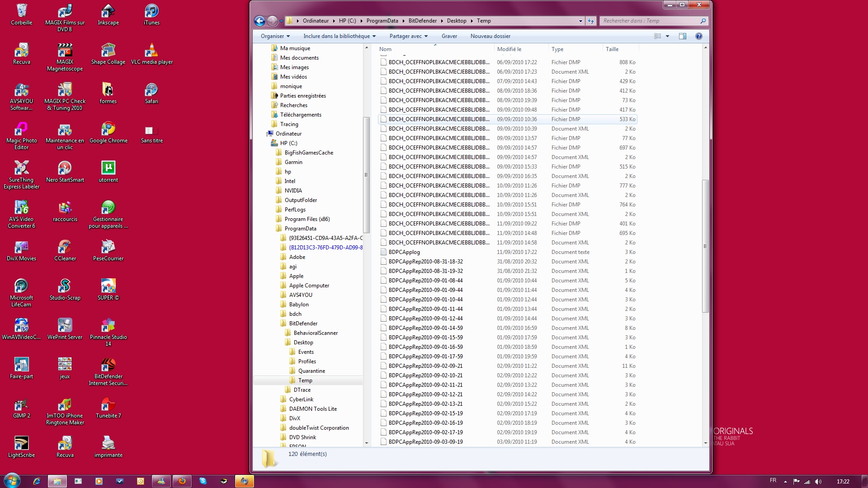Go back with Explorer back arrow
Screen dimensions: 868x488
pos(259,21)
